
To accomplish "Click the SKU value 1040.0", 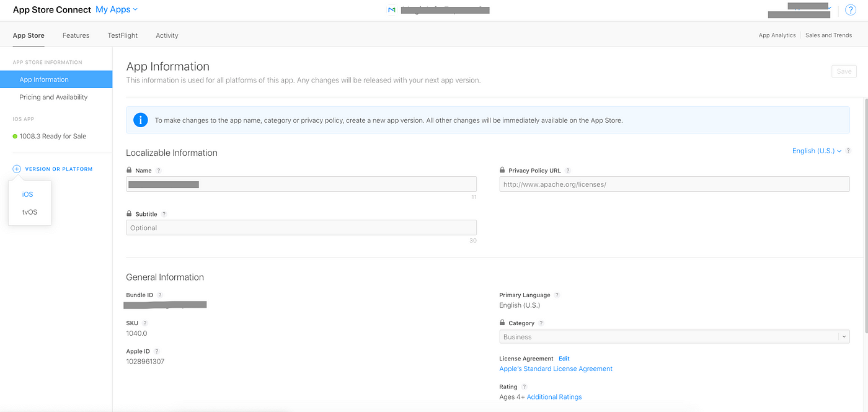I will pos(136,333).
